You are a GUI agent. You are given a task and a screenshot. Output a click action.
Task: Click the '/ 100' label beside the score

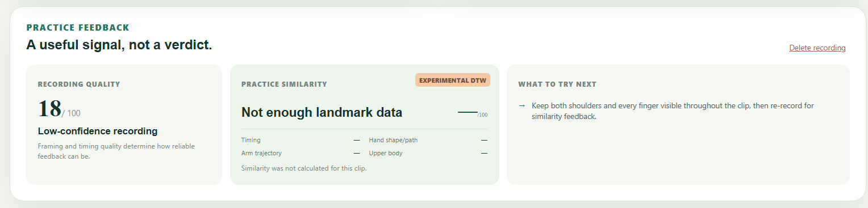(x=71, y=113)
